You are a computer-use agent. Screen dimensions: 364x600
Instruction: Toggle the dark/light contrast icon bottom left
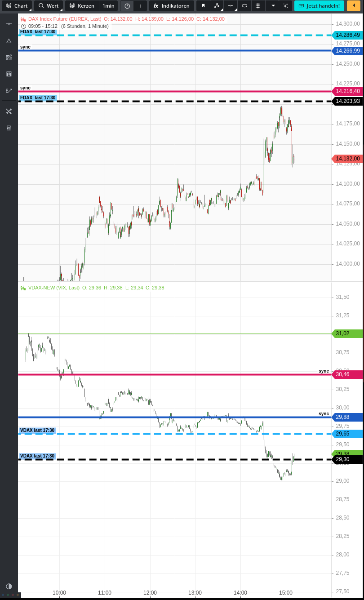click(9, 586)
